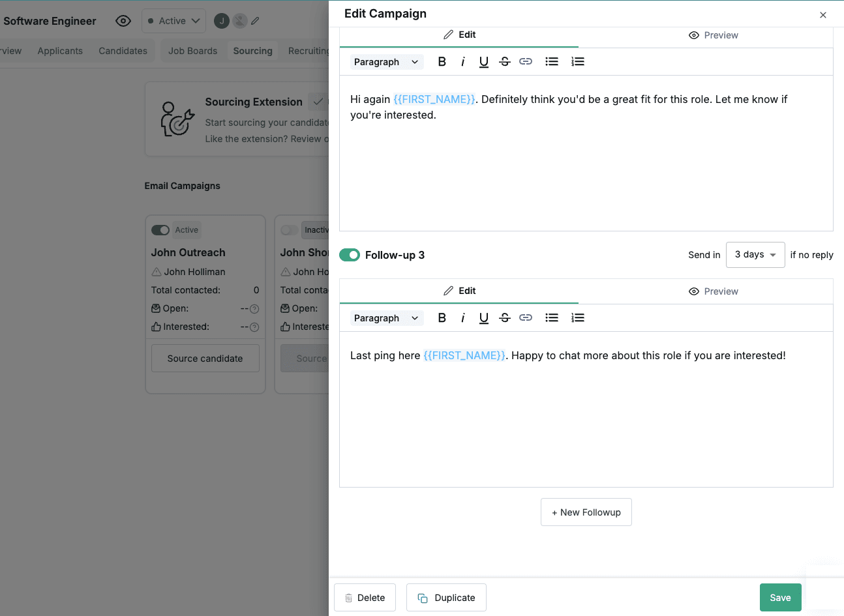
Task: Switch to Preview tab for Follow-up 3
Action: click(x=713, y=291)
